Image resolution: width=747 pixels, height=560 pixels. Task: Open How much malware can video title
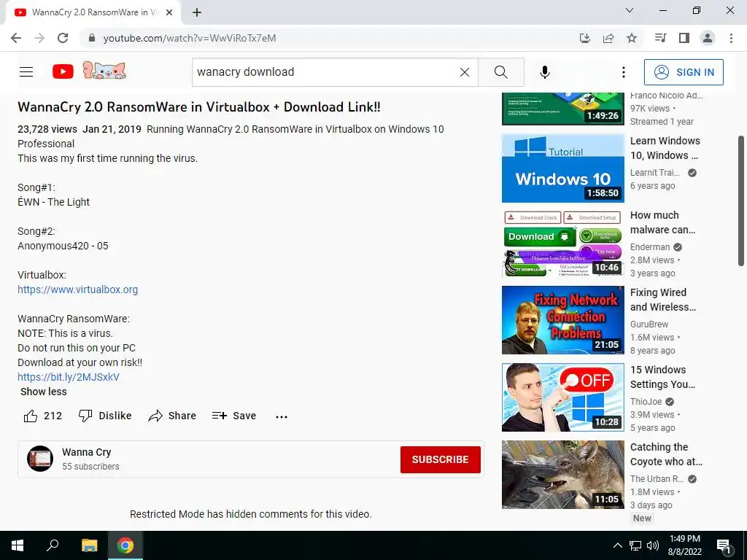pyautogui.click(x=662, y=222)
